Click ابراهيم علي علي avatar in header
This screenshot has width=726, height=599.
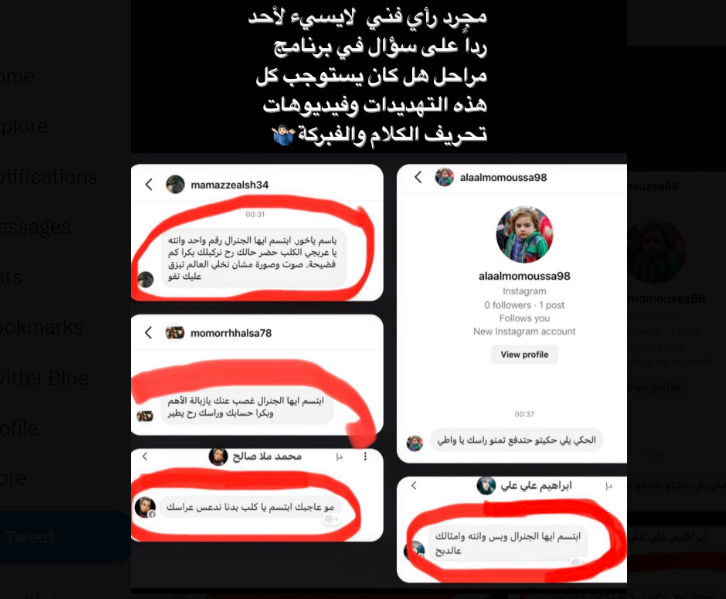pyautogui.click(x=486, y=485)
